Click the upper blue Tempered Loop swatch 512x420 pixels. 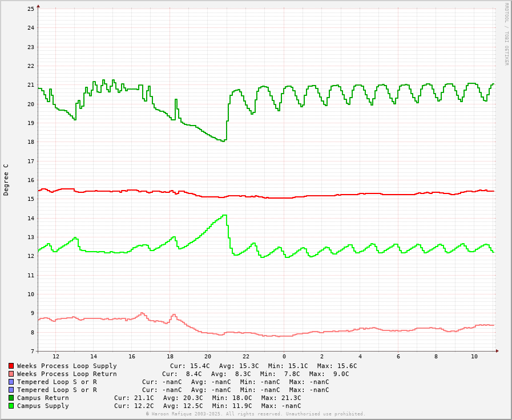tap(11, 382)
